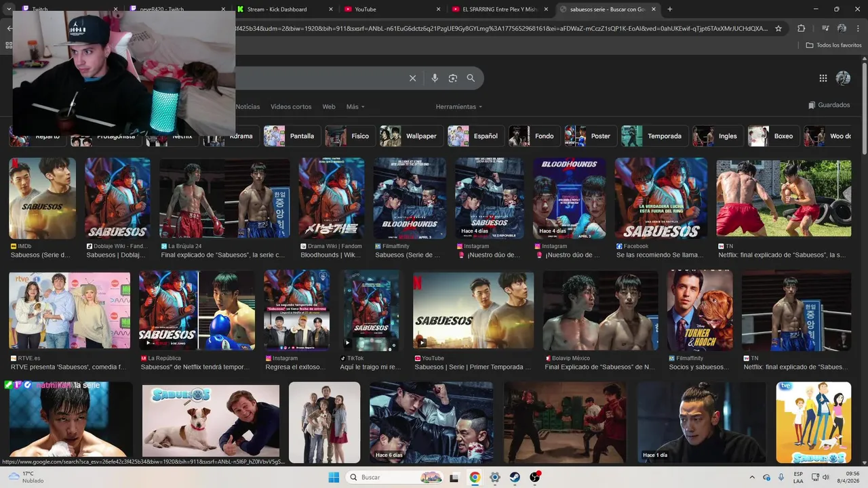Screen dimensions: 868x488
Task: Click the 'Se las recomiendo Se llama' caption
Action: point(660,256)
